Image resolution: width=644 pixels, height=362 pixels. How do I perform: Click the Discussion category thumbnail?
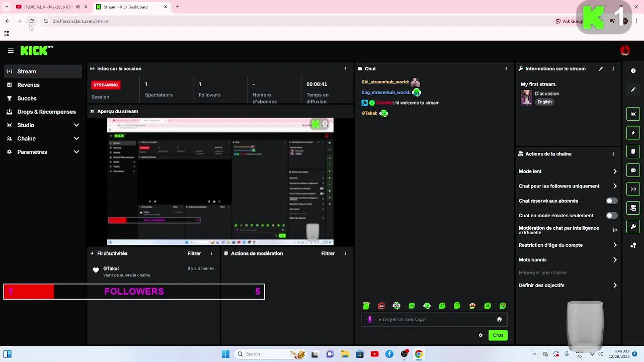coord(526,98)
